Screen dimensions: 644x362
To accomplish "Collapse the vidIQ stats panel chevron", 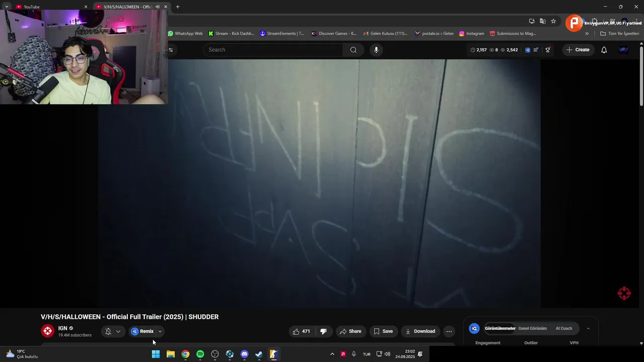I will (588, 328).
